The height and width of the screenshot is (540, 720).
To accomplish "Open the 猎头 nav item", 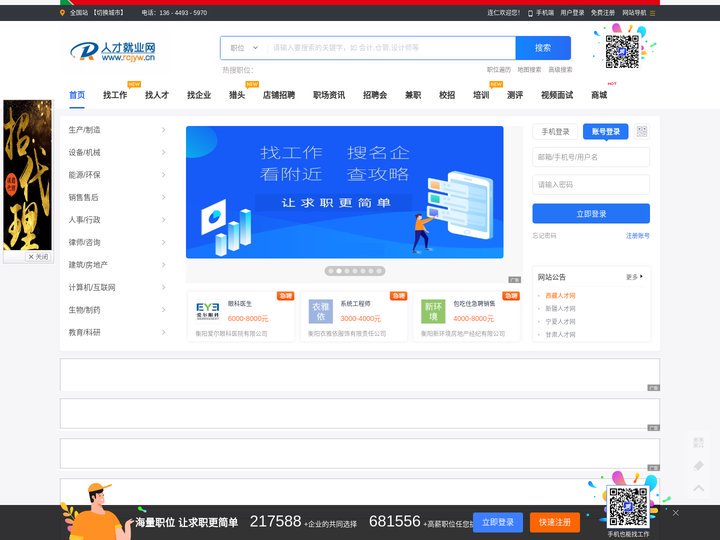I will coord(237,95).
